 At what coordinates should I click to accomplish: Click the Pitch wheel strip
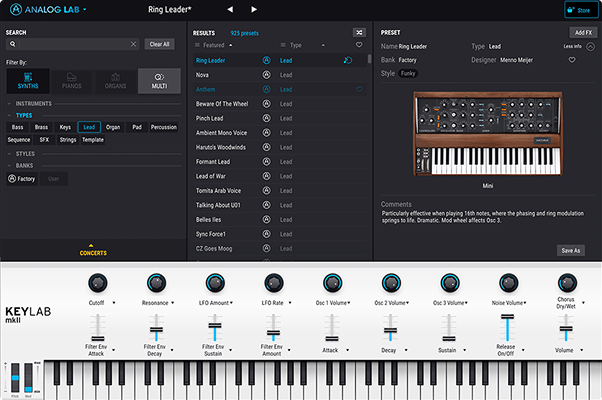click(15, 377)
